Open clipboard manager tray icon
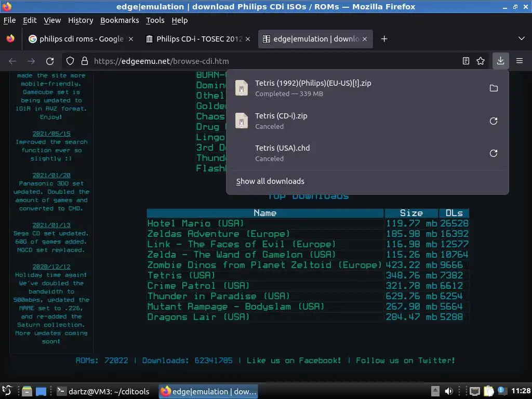Screen dimensions: 532x399 click(488, 391)
